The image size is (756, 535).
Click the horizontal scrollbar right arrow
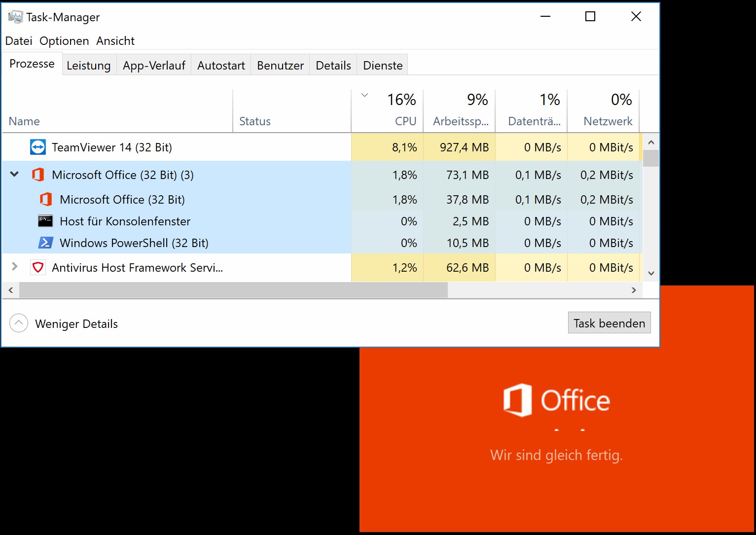(x=634, y=290)
